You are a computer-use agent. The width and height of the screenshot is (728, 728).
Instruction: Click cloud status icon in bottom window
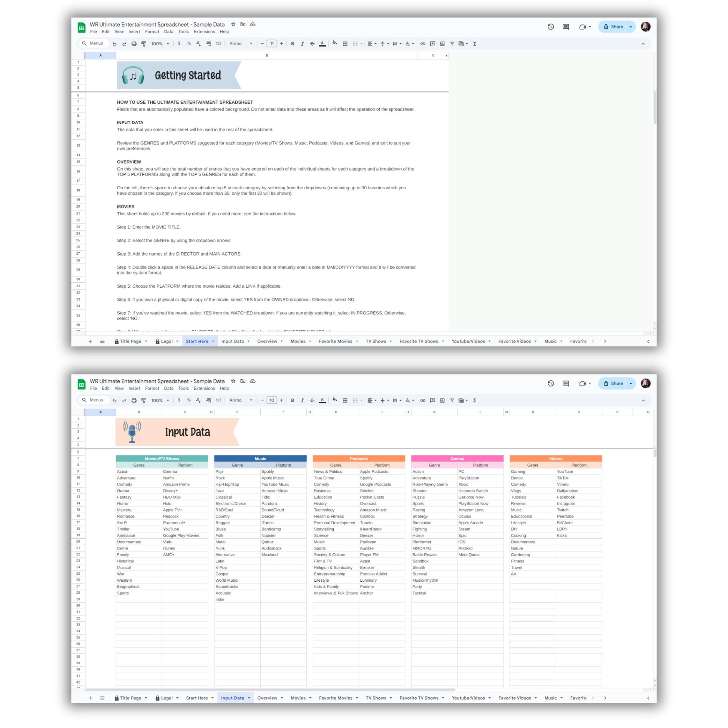[x=253, y=381]
